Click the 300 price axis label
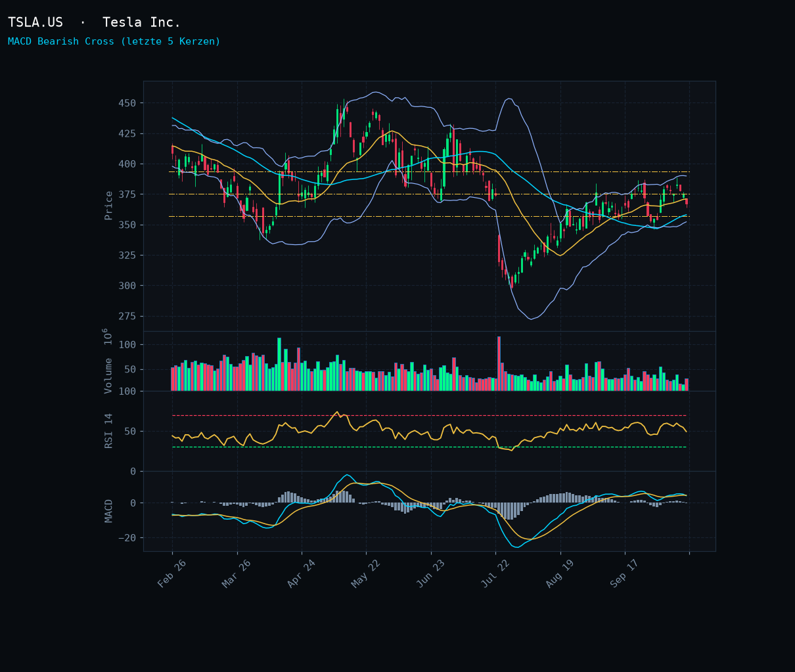The width and height of the screenshot is (795, 672). click(127, 286)
